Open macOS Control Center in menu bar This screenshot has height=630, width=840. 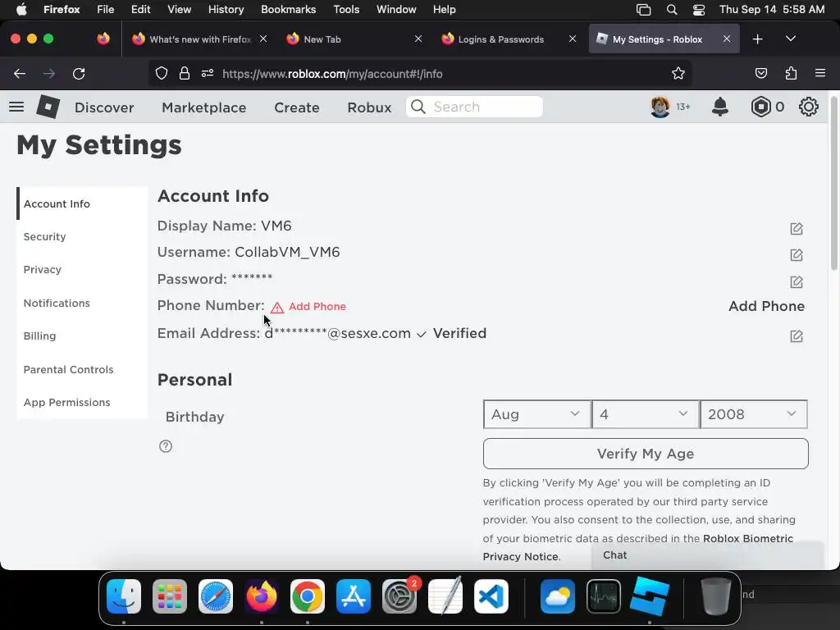(x=699, y=9)
